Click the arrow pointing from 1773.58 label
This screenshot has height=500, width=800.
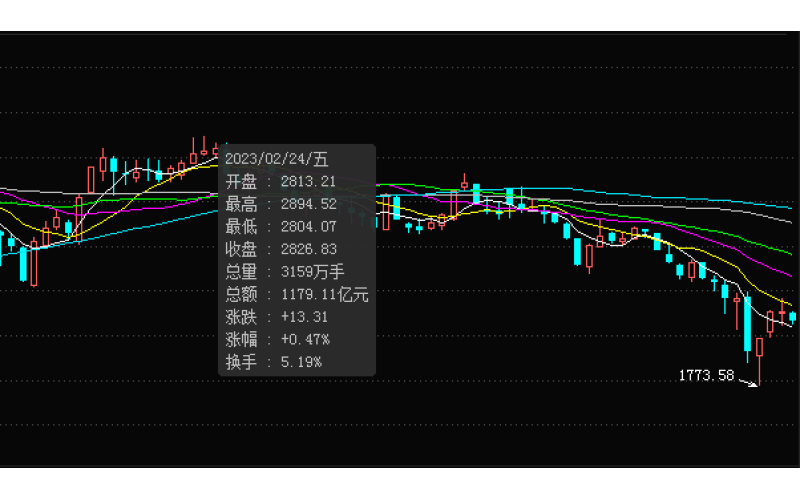(x=746, y=380)
